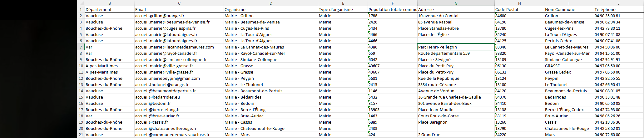Click population cell 49607 in row 10
Image resolution: width=644 pixels, height=138 pixels.
pos(393,66)
